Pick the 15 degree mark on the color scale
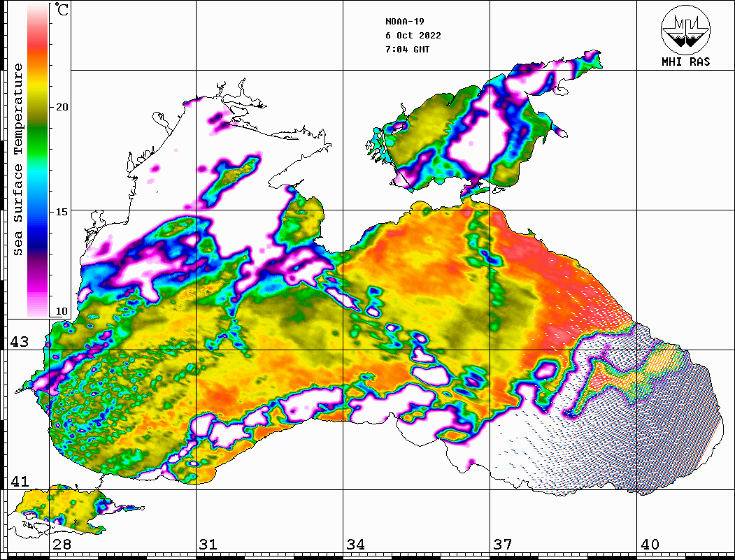Screen dimensions: 735x560 click(x=62, y=211)
